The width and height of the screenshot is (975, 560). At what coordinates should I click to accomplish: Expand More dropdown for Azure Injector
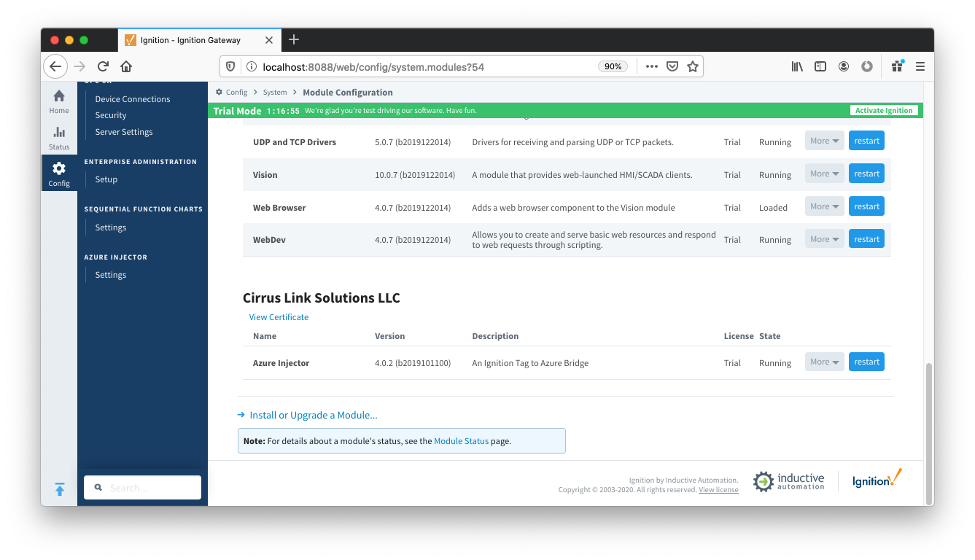[824, 362]
